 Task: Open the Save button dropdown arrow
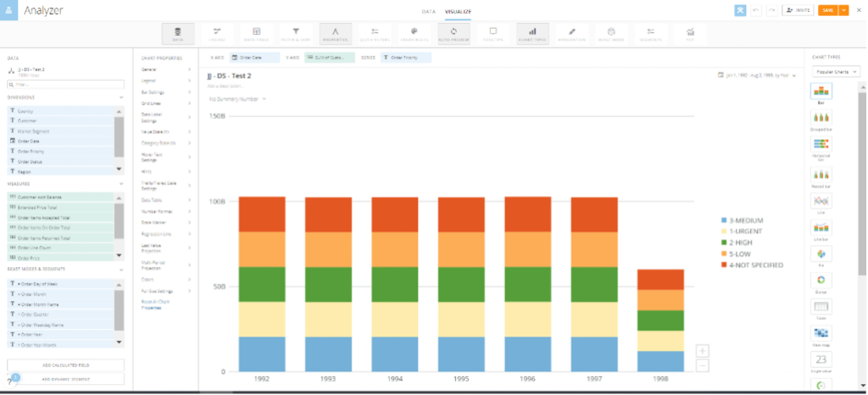tap(843, 10)
